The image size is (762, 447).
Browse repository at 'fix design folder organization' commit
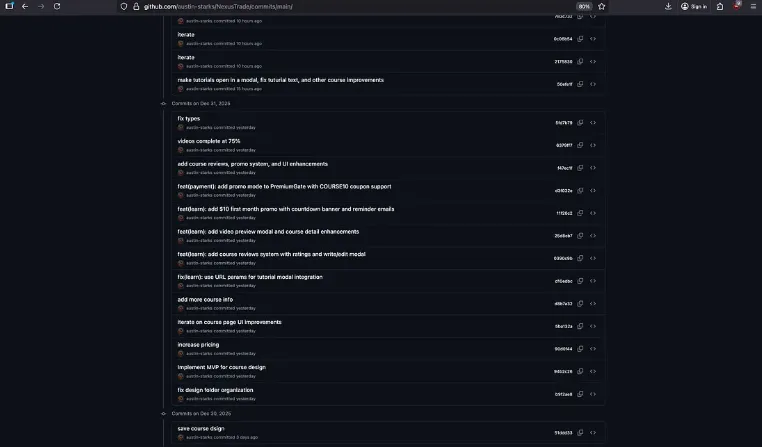tap(593, 394)
